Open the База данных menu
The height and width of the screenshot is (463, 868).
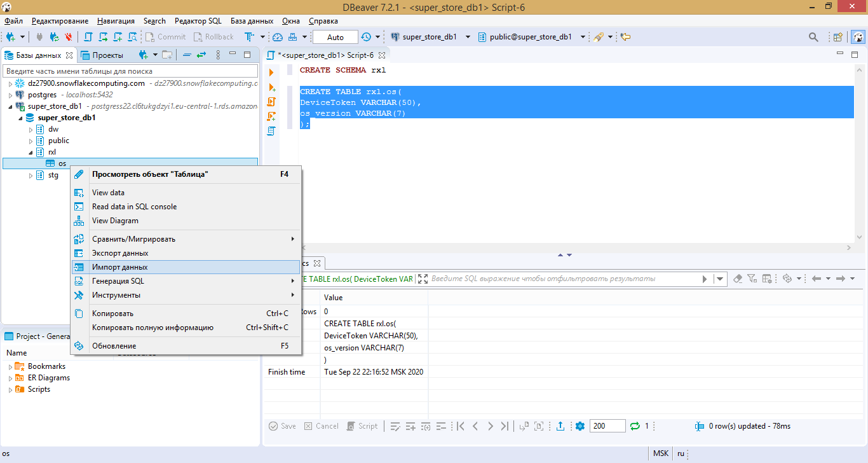click(x=251, y=21)
